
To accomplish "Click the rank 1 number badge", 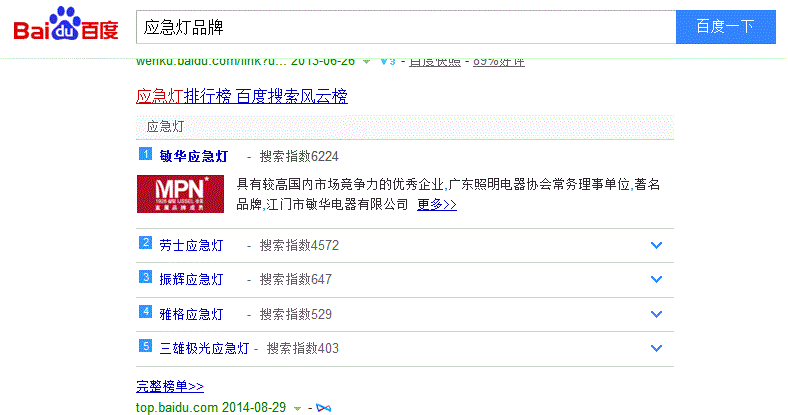I will [145, 154].
